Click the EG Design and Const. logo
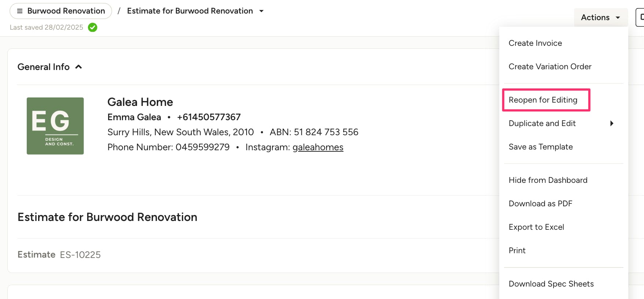 (x=55, y=126)
